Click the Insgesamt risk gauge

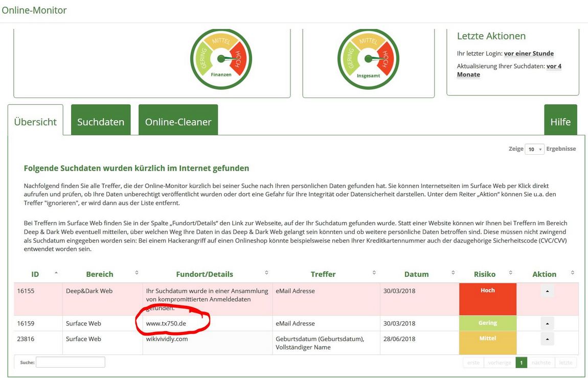368,58
